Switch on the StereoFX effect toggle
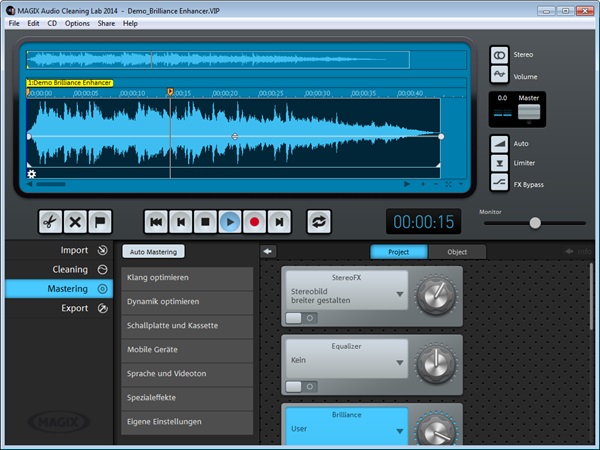 click(299, 317)
